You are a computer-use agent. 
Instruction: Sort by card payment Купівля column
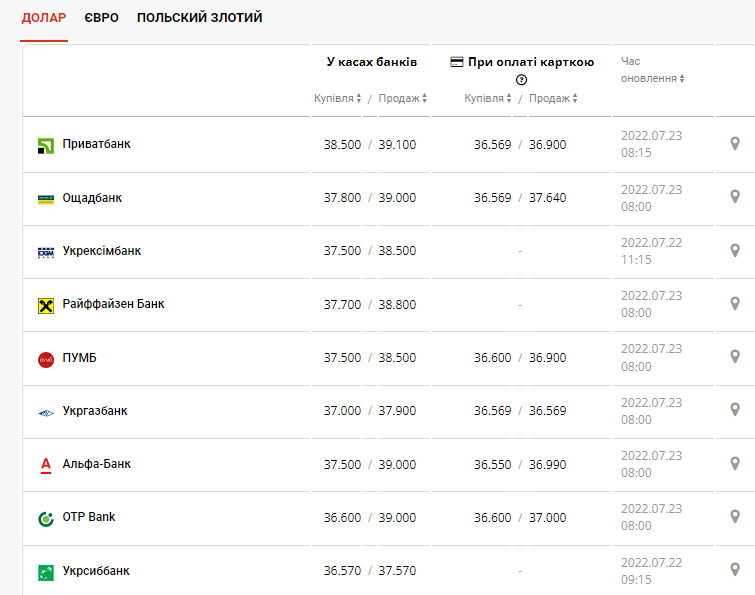[488, 98]
